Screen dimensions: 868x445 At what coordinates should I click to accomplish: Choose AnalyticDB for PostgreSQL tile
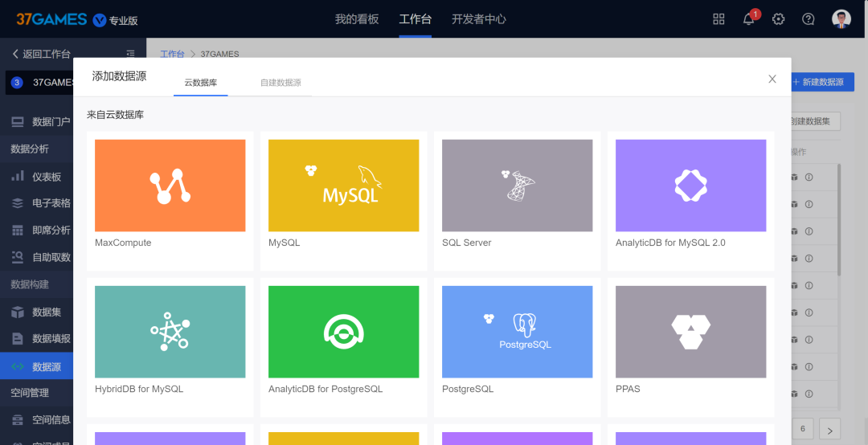tap(344, 347)
